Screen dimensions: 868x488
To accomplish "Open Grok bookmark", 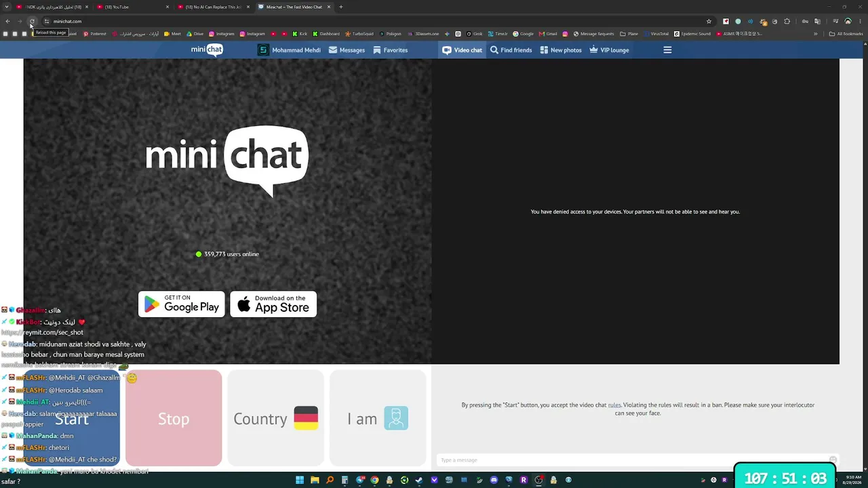I will pyautogui.click(x=475, y=34).
